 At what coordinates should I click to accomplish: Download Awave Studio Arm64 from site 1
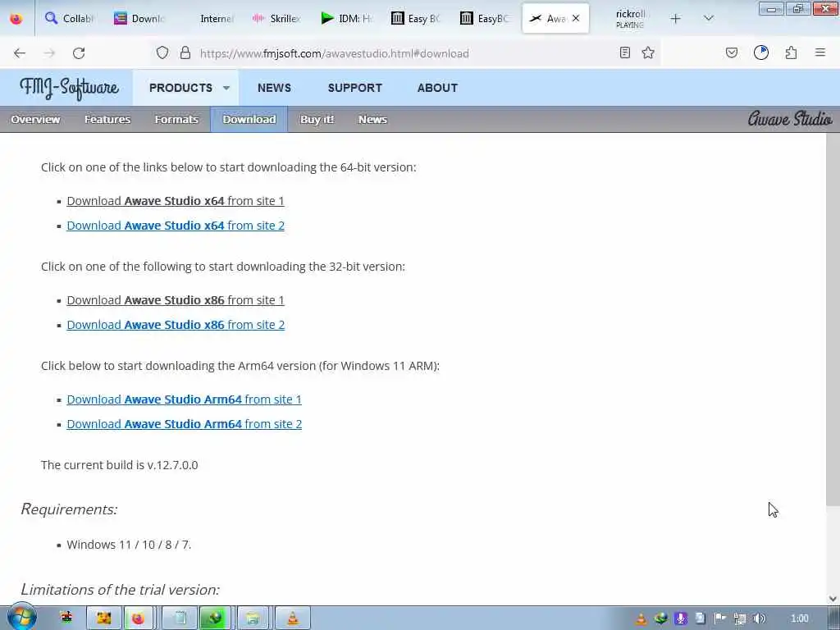184,399
